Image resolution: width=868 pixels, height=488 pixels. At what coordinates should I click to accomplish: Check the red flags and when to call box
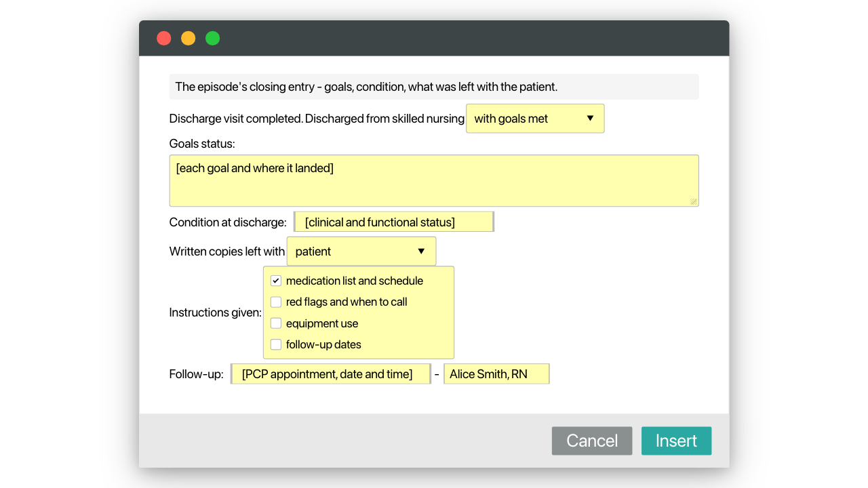click(x=276, y=302)
